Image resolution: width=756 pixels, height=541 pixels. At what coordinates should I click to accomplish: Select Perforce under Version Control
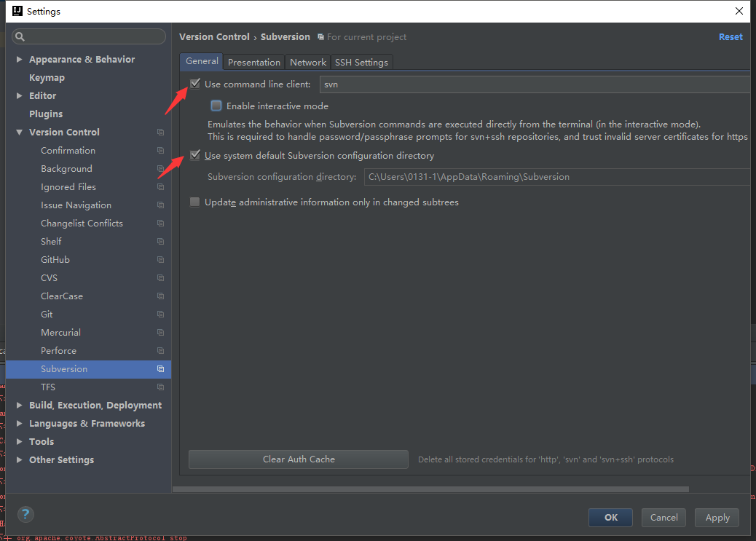point(58,350)
